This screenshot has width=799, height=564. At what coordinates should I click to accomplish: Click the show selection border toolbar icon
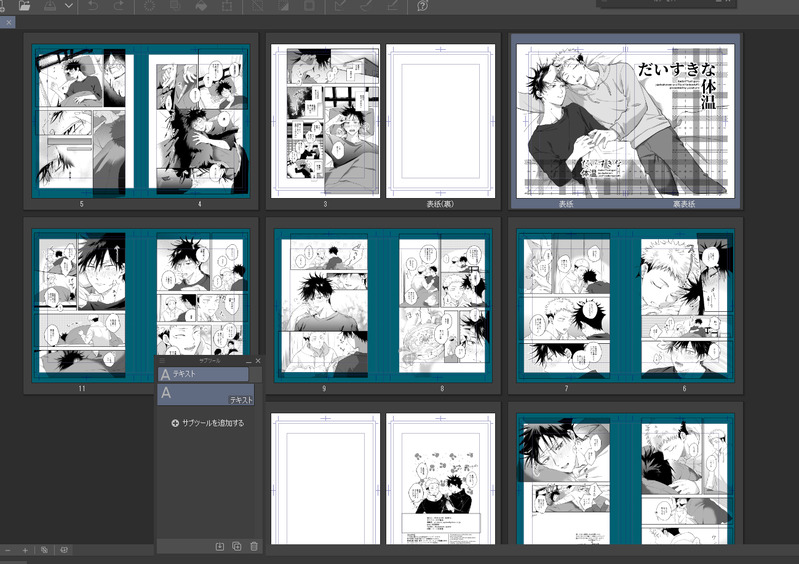click(309, 6)
